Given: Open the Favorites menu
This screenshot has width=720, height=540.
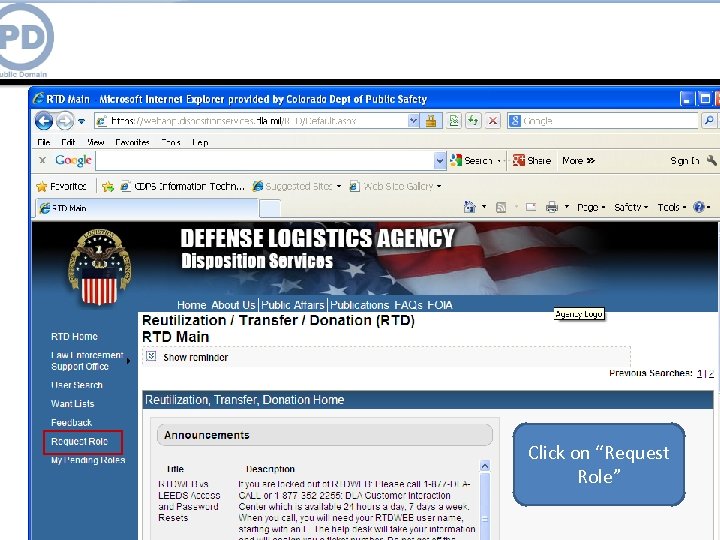Looking at the screenshot, I should (132, 142).
